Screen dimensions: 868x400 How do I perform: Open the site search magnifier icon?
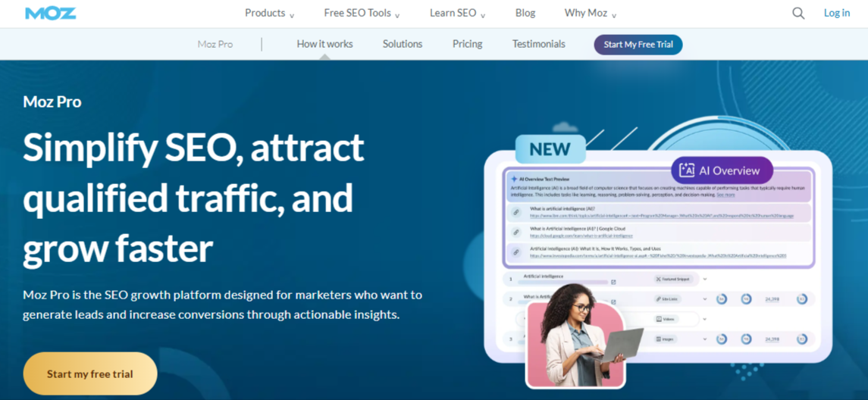pyautogui.click(x=798, y=14)
